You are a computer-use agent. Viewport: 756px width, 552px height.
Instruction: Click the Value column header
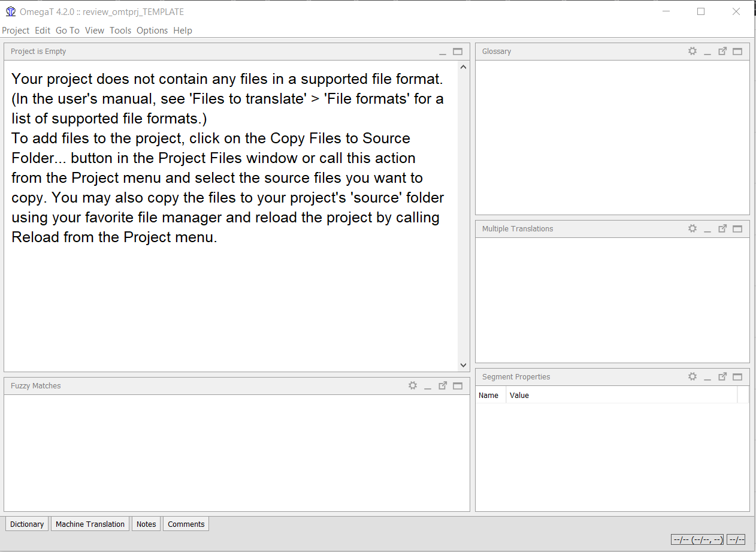pyautogui.click(x=621, y=395)
